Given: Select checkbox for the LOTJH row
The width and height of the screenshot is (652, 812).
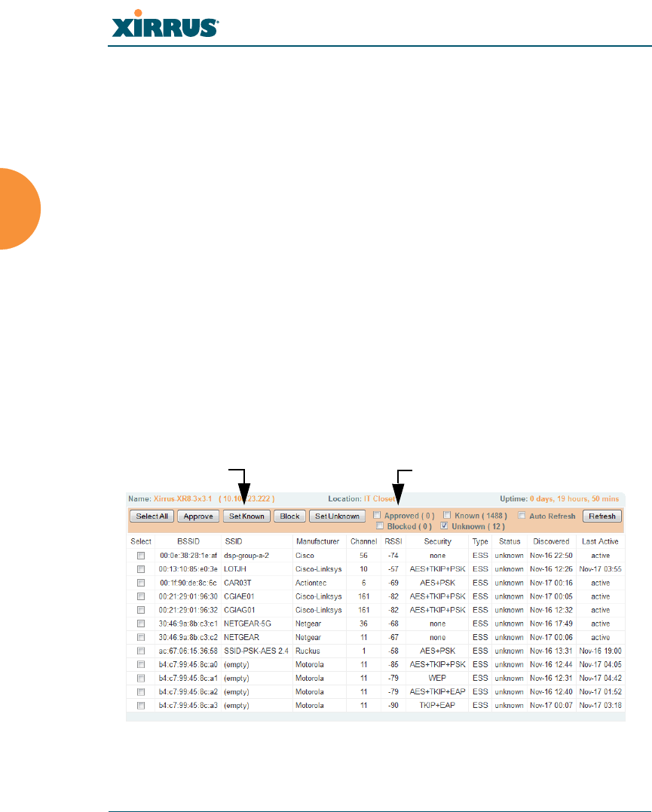Looking at the screenshot, I should pyautogui.click(x=141, y=569).
